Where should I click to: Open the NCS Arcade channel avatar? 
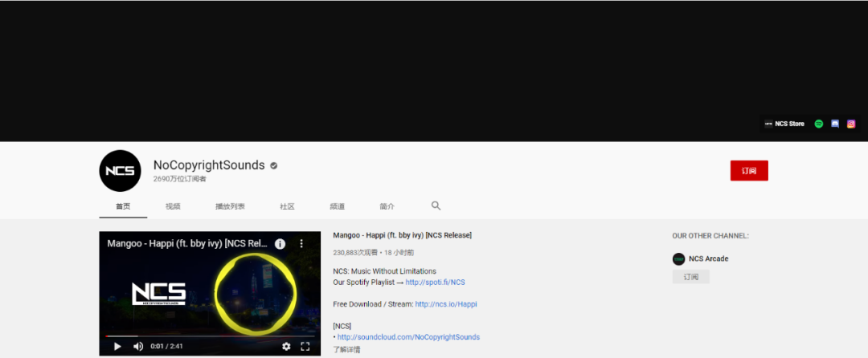point(678,258)
